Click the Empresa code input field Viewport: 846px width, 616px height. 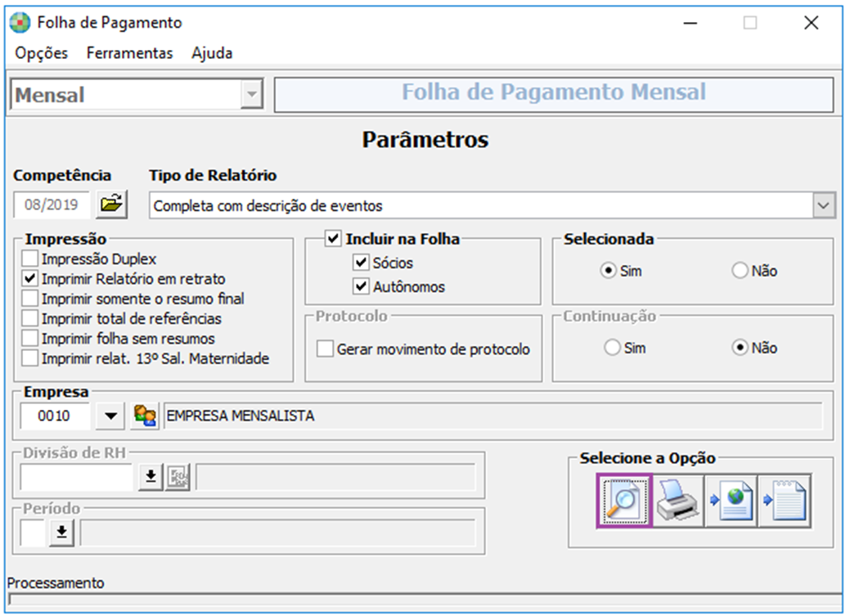pos(56,416)
